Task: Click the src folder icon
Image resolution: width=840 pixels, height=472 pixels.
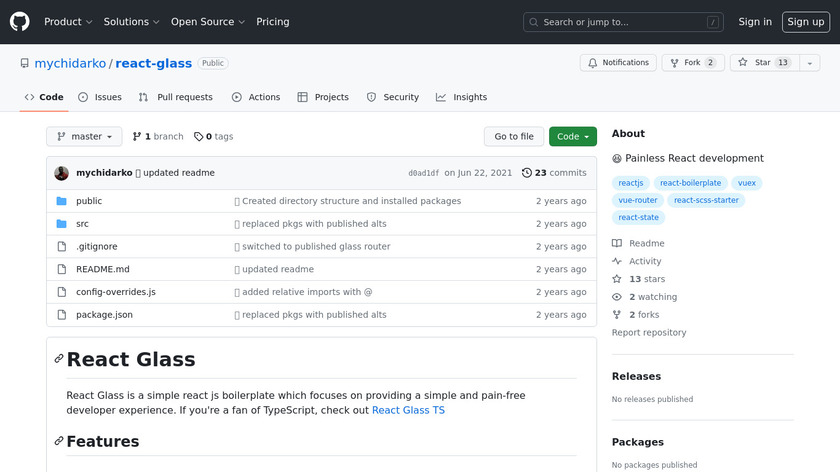Action: [x=61, y=224]
